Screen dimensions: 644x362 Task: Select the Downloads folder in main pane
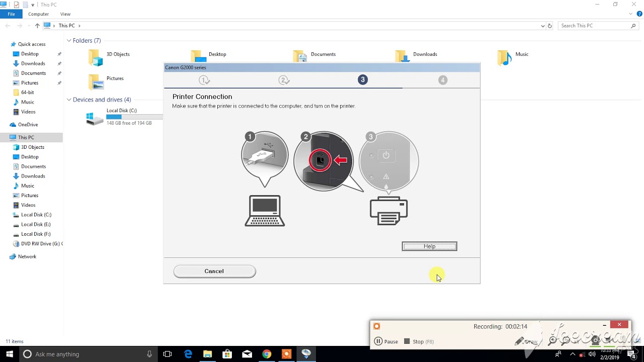417,57
